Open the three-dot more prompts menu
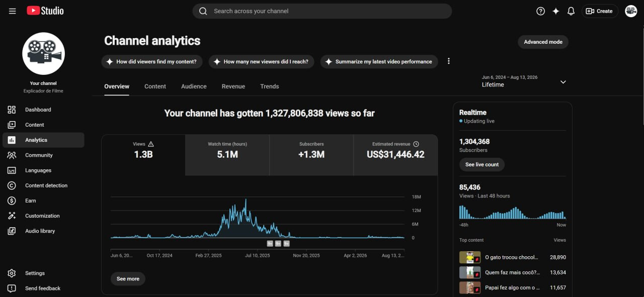Viewport: 644px width, 297px height. pos(449,61)
